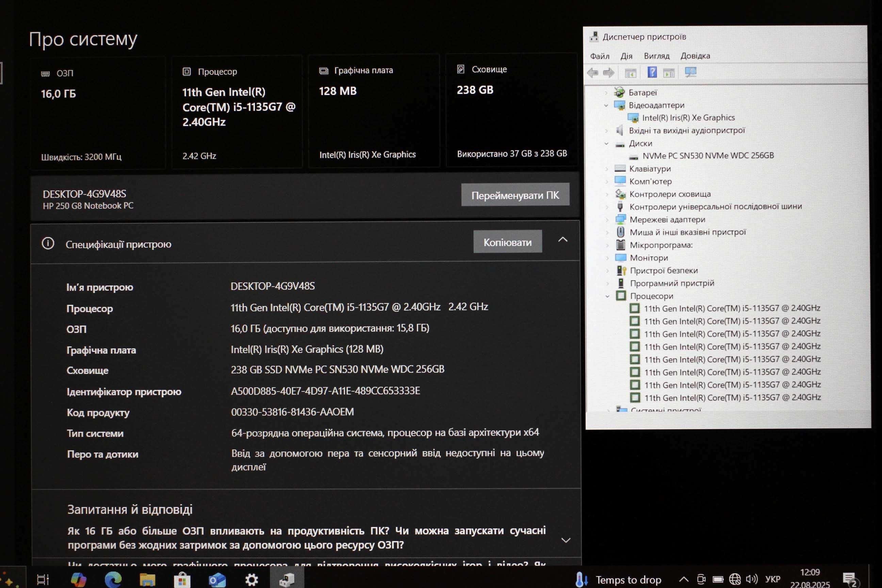Image resolution: width=882 pixels, height=588 pixels.
Task: Click the Forward arrow in Device Manager toolbar
Action: [x=609, y=73]
